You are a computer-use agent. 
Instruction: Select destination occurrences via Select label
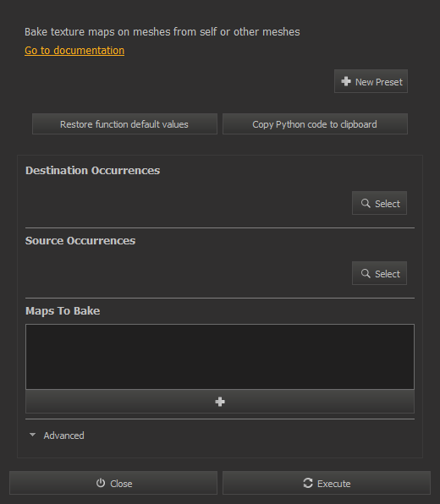tap(388, 204)
